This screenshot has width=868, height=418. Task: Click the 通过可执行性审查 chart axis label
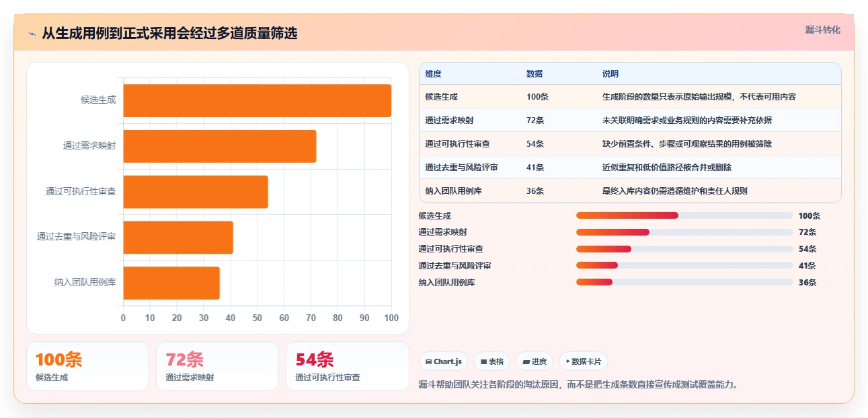click(x=81, y=192)
